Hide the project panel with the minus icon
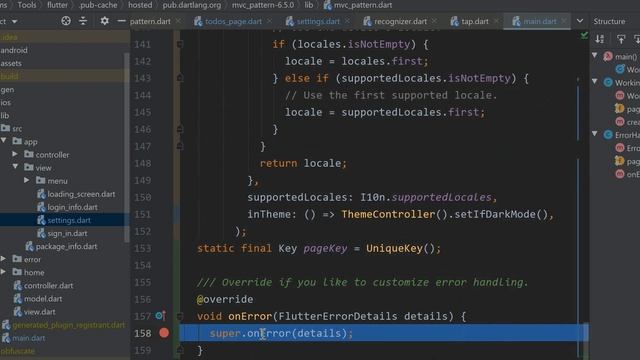The width and height of the screenshot is (640, 360). coord(121,21)
